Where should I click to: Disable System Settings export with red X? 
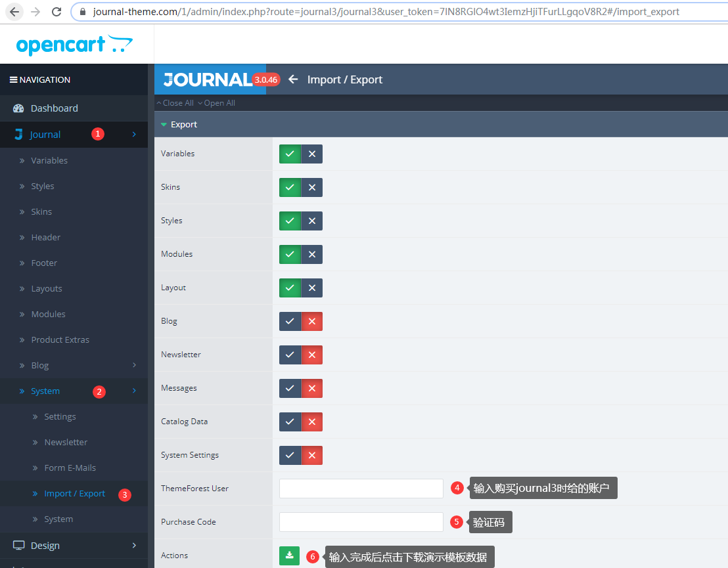pyautogui.click(x=312, y=455)
